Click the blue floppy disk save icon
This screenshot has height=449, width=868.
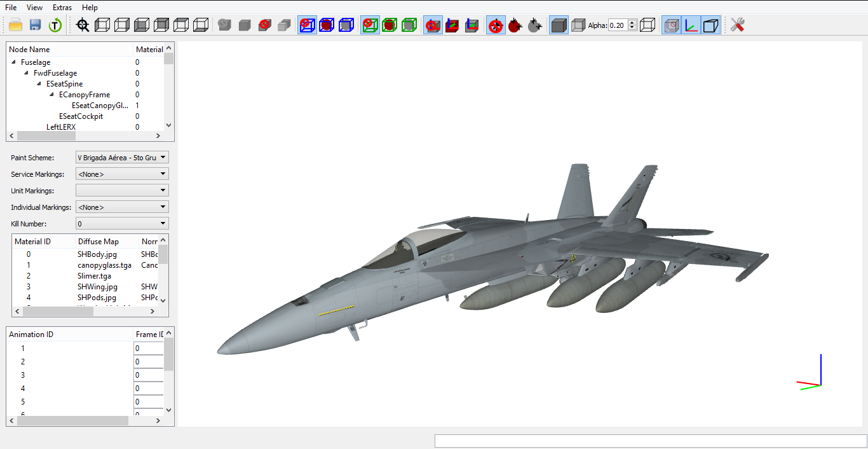click(36, 25)
